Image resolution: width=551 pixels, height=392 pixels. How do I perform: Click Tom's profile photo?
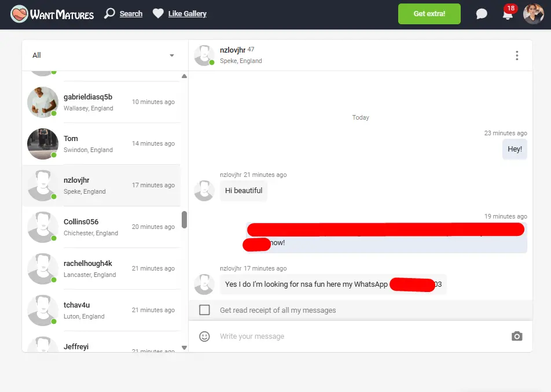pos(42,144)
